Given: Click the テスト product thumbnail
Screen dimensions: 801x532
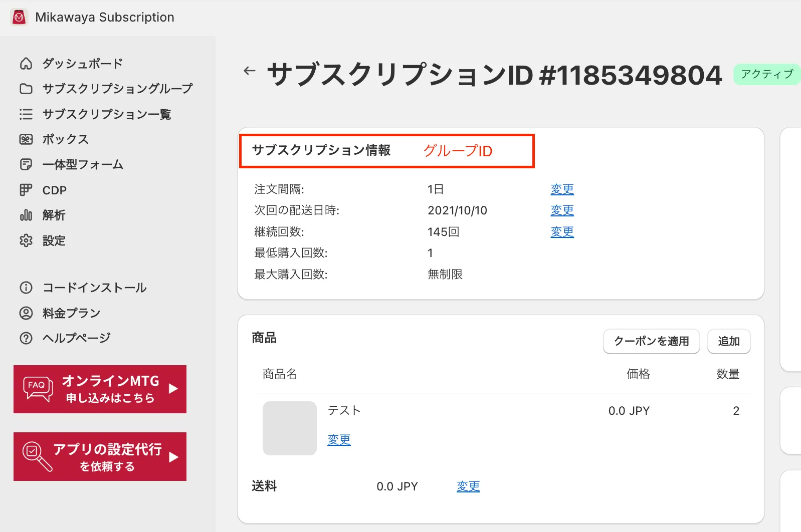Looking at the screenshot, I should coord(290,428).
